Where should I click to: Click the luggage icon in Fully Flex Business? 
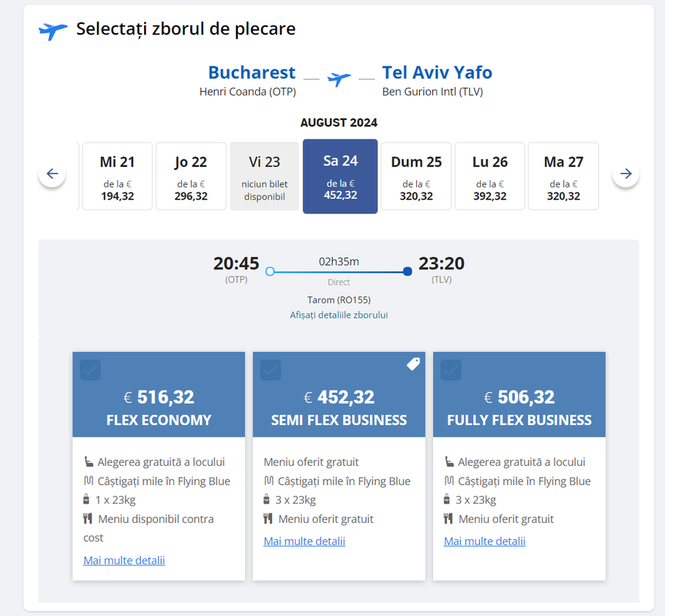coord(448,500)
